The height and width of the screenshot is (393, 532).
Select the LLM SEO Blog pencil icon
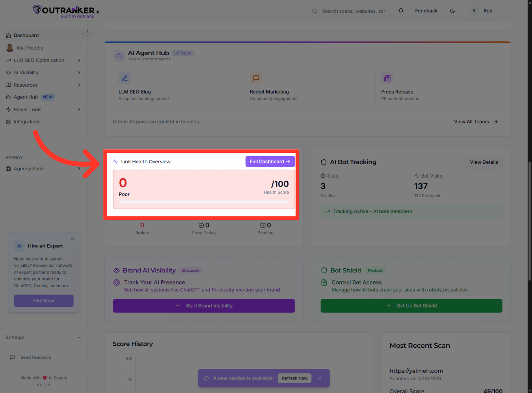click(125, 78)
